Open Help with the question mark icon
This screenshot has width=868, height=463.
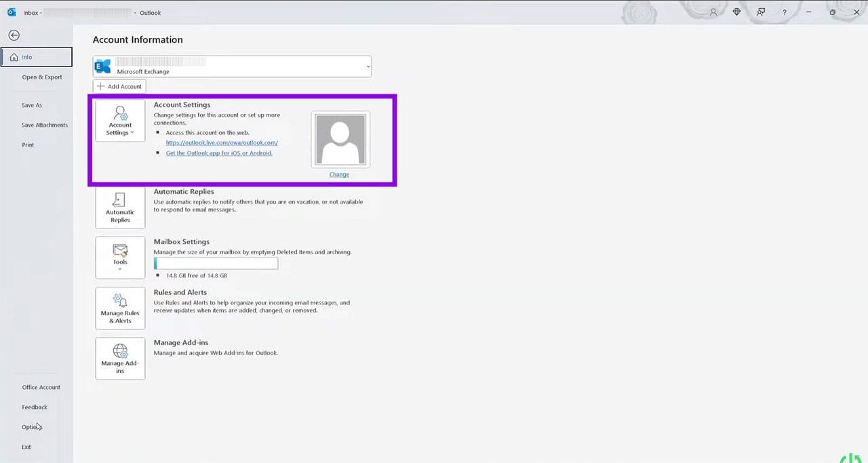click(x=785, y=12)
